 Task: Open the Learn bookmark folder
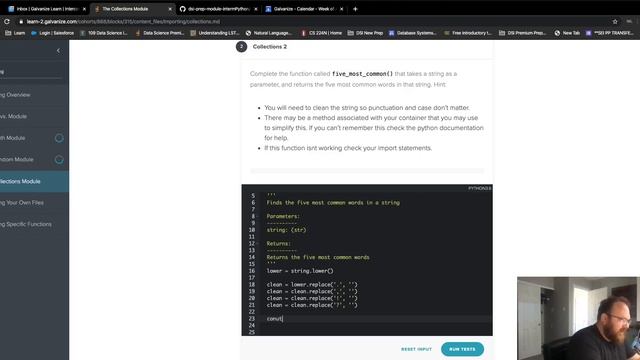[x=15, y=33]
